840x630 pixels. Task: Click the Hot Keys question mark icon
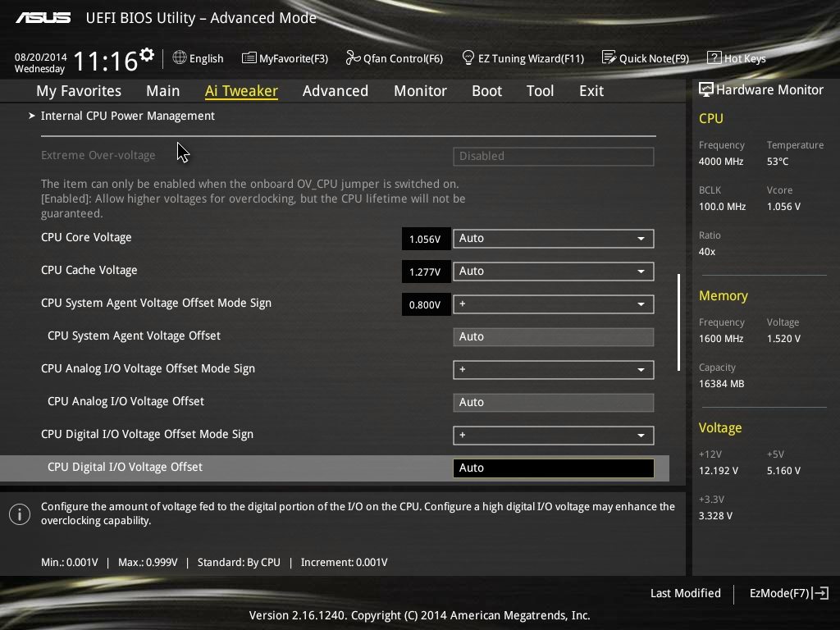[714, 57]
